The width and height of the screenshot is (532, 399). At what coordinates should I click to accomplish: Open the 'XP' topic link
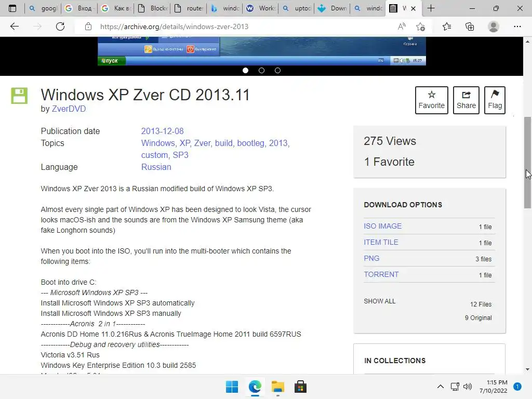coord(185,143)
